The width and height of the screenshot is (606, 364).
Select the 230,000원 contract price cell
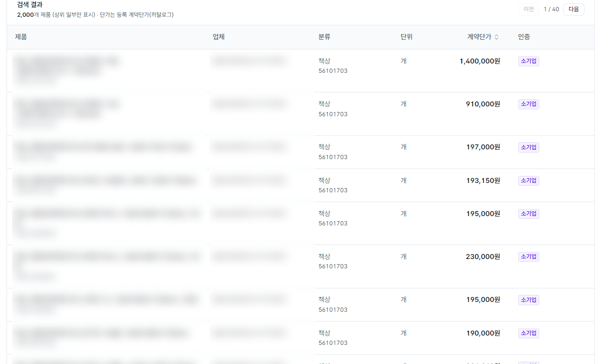click(483, 256)
